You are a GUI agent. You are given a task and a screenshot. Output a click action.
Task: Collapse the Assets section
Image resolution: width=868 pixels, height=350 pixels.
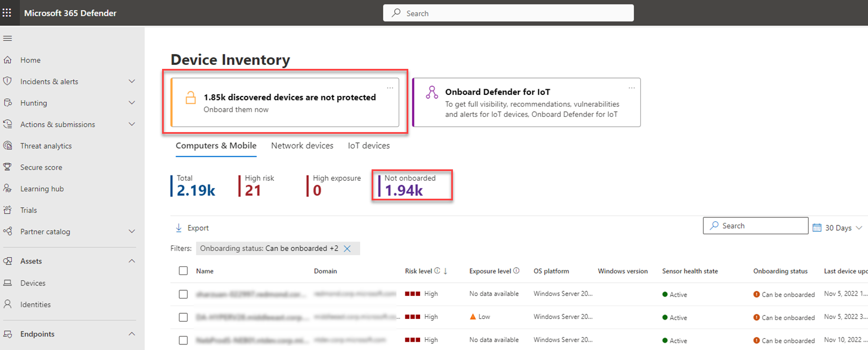pyautogui.click(x=132, y=261)
